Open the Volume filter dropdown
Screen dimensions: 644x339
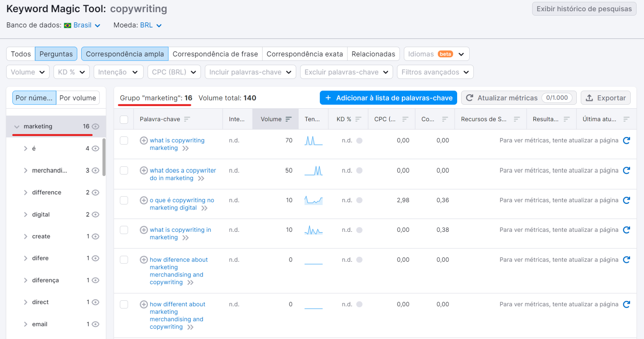[28, 72]
